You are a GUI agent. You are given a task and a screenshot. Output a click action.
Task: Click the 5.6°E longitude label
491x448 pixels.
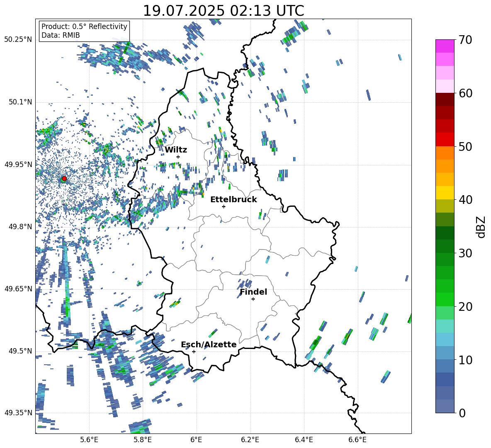coord(89,440)
